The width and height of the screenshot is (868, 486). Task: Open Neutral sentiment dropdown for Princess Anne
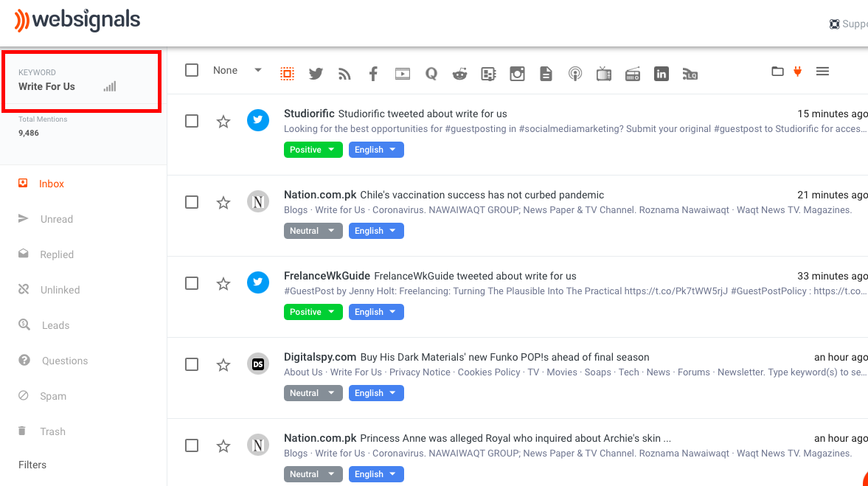(x=313, y=473)
